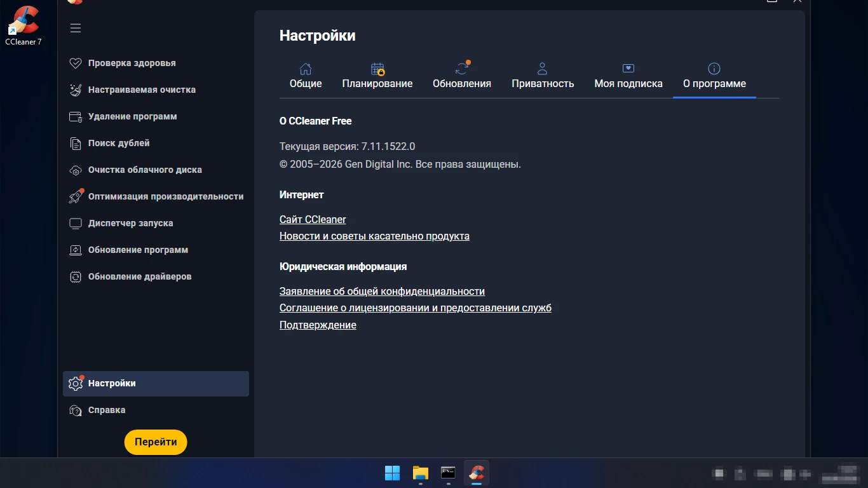Click the Health Check heart icon
The width and height of the screenshot is (868, 488).
(x=76, y=63)
